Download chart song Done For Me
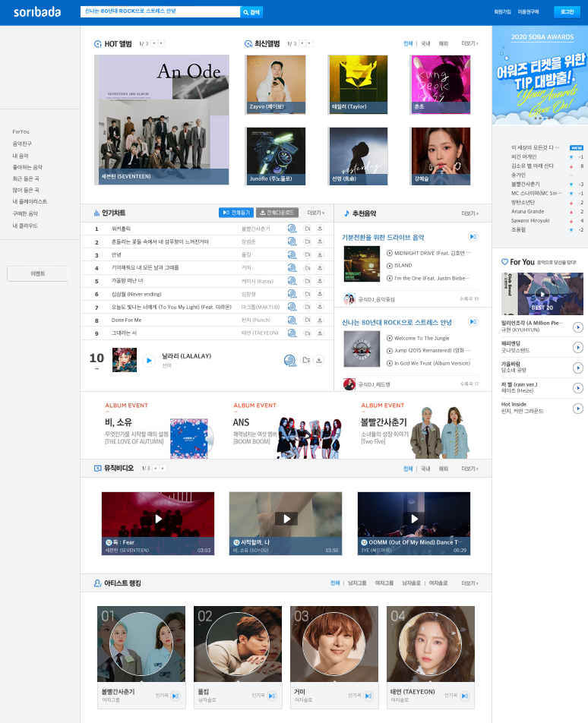This screenshot has width=588, height=723. 320,320
